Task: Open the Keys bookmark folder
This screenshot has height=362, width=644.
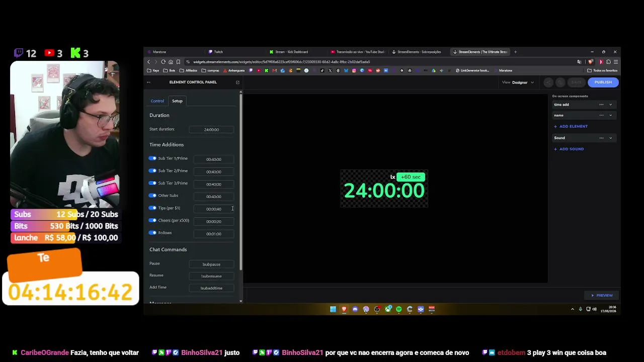Action: (x=153, y=70)
